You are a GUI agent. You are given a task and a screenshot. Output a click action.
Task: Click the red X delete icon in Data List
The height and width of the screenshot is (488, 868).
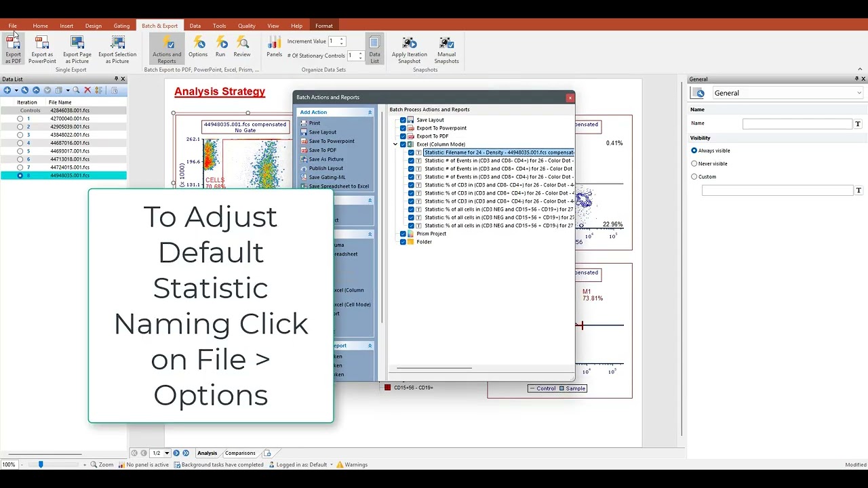[x=87, y=90]
